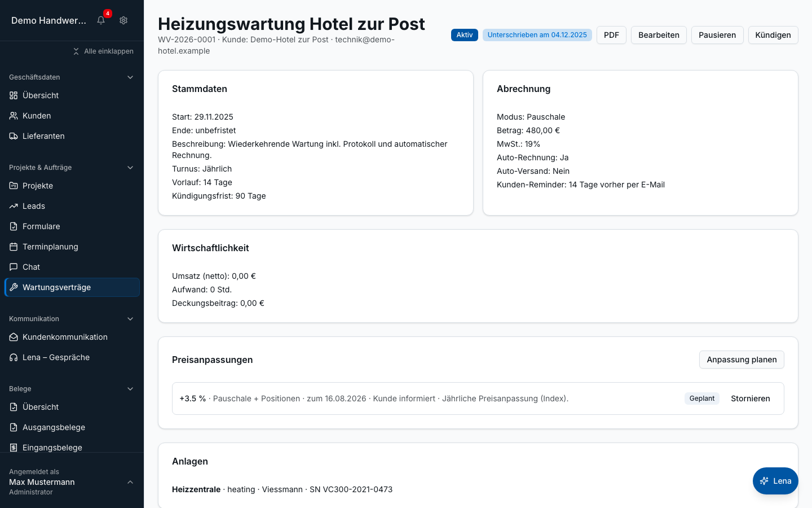This screenshot has width=812, height=508.
Task: Open notifications bell with badge
Action: [x=101, y=20]
